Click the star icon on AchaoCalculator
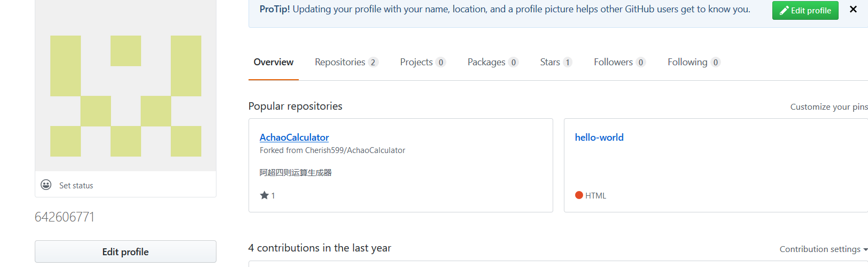Screen dimensions: 868x267 coord(264,195)
